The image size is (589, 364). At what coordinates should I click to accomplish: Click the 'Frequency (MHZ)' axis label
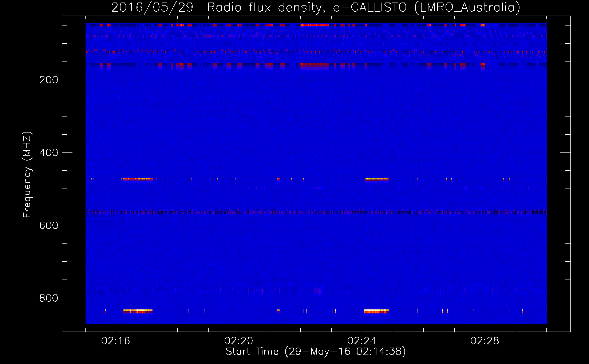pyautogui.click(x=27, y=175)
